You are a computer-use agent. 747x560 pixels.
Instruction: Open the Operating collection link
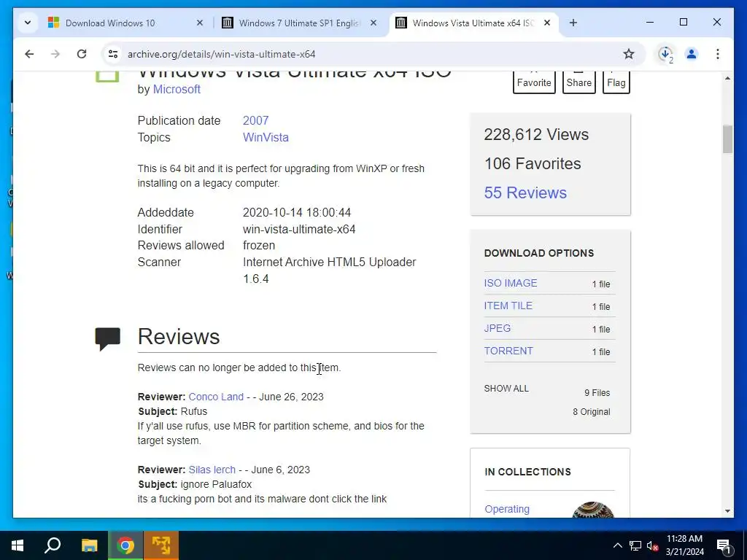[x=507, y=509]
